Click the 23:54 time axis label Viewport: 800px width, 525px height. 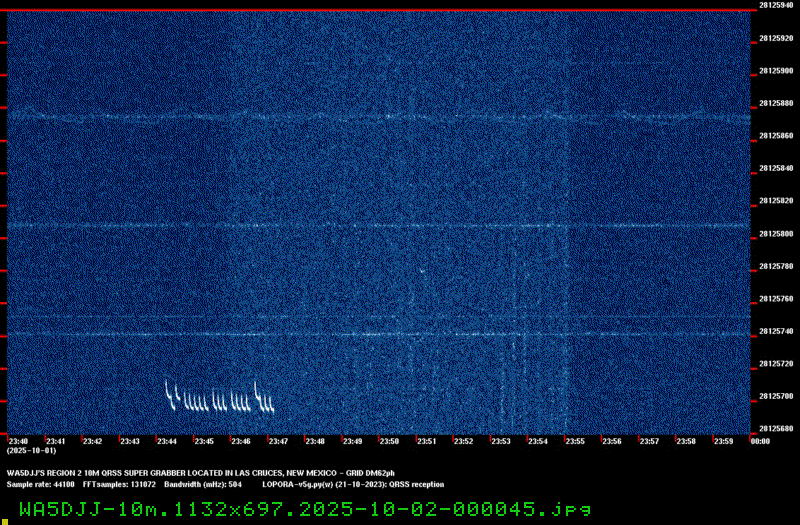pos(538,441)
